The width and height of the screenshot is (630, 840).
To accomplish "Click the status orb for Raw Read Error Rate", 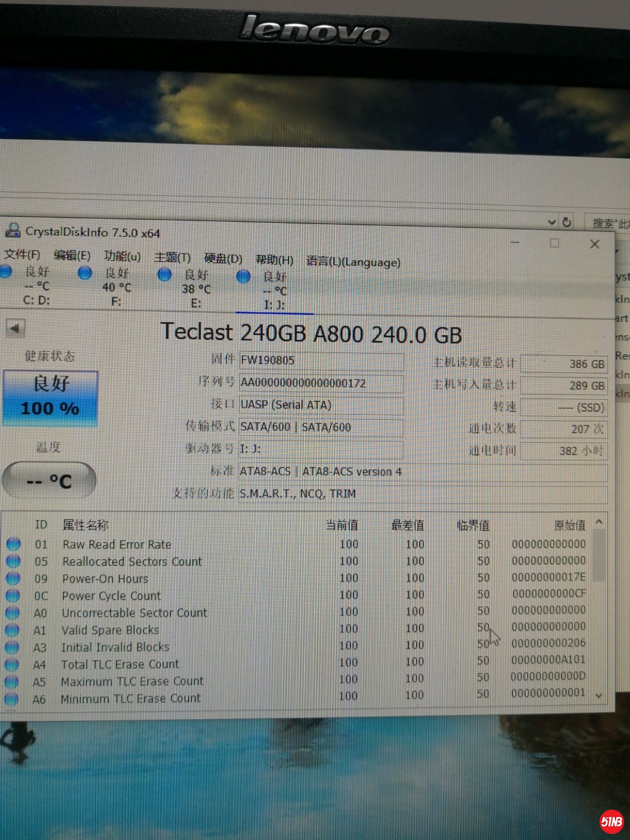I will 13,544.
